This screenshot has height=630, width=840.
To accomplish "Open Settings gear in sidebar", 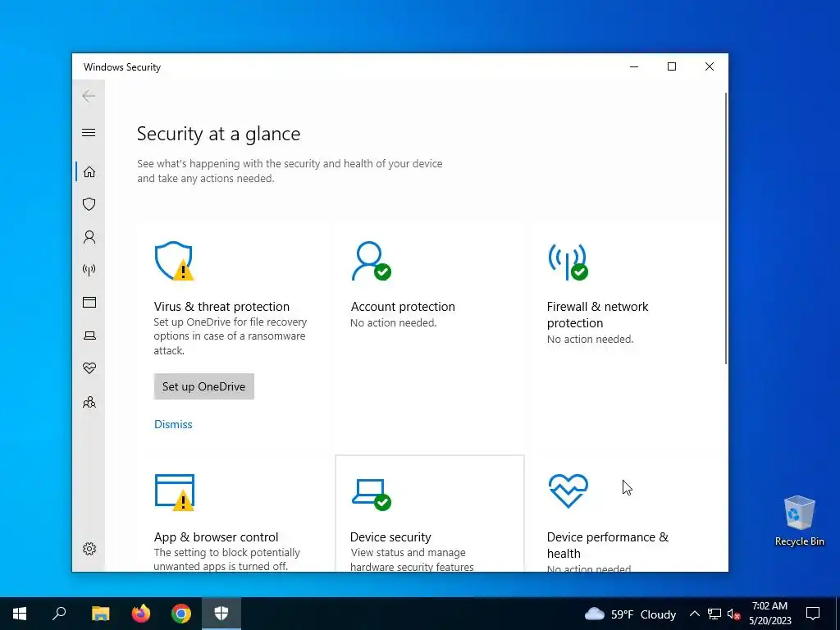I will point(89,549).
